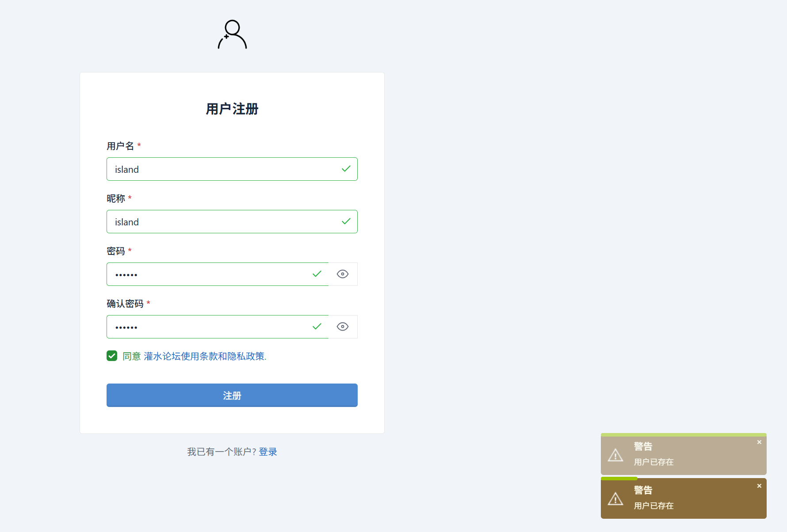Focus the confirm password input field
Viewport: 787px width, 532px height.
coord(218,327)
